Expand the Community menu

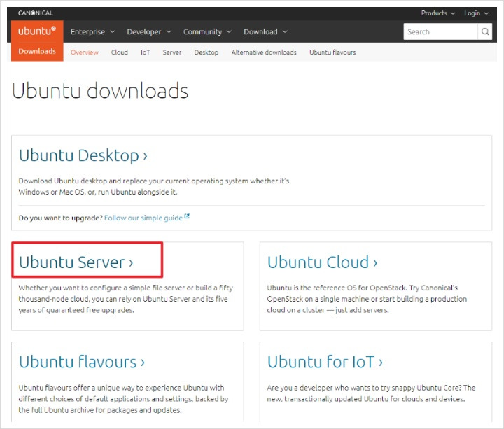[207, 31]
